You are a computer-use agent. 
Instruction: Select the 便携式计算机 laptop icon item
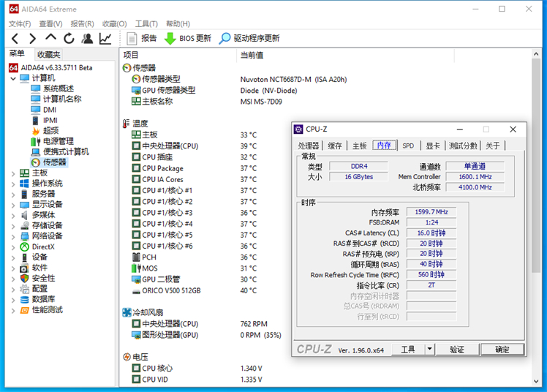pos(36,152)
